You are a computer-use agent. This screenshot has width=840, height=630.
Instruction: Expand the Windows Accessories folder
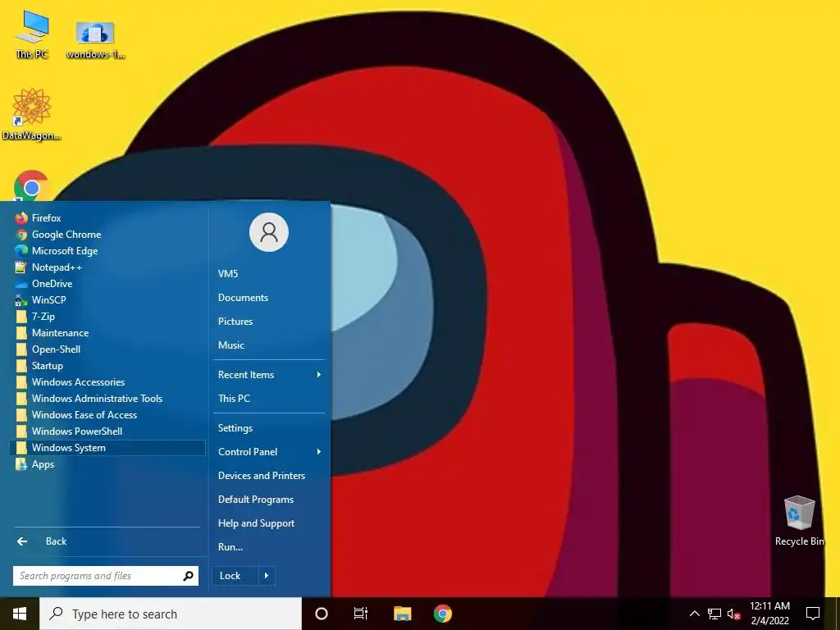pyautogui.click(x=107, y=382)
